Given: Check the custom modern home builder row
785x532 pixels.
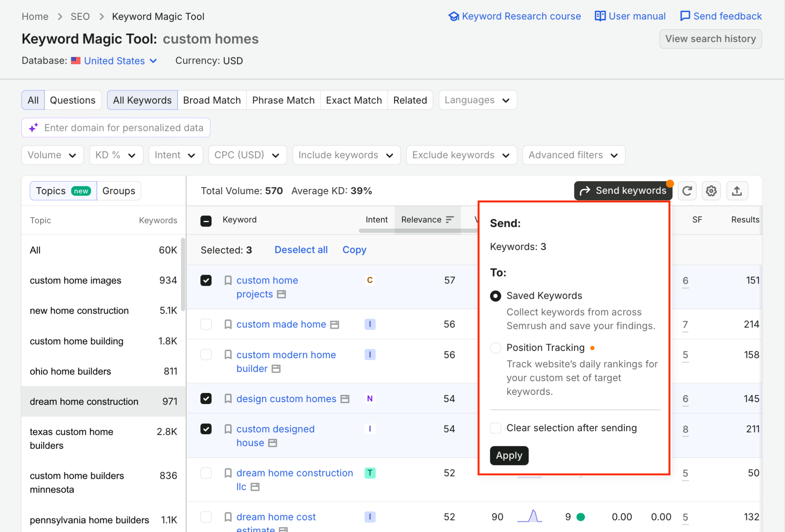Looking at the screenshot, I should pos(206,355).
